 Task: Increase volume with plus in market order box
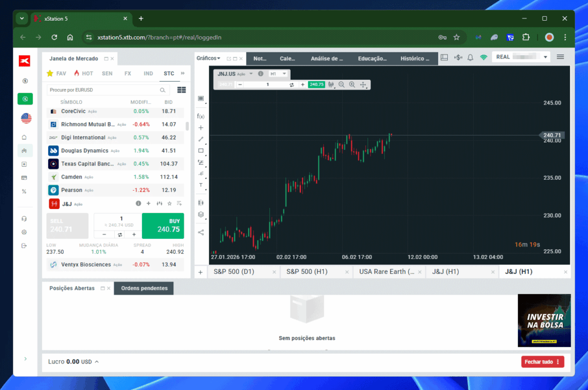point(134,235)
